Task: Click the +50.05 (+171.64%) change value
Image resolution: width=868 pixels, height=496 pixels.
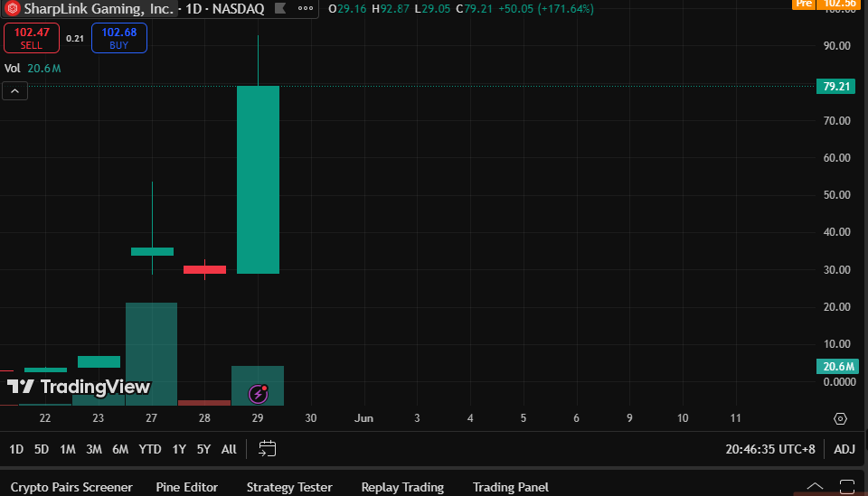Action: (545, 9)
